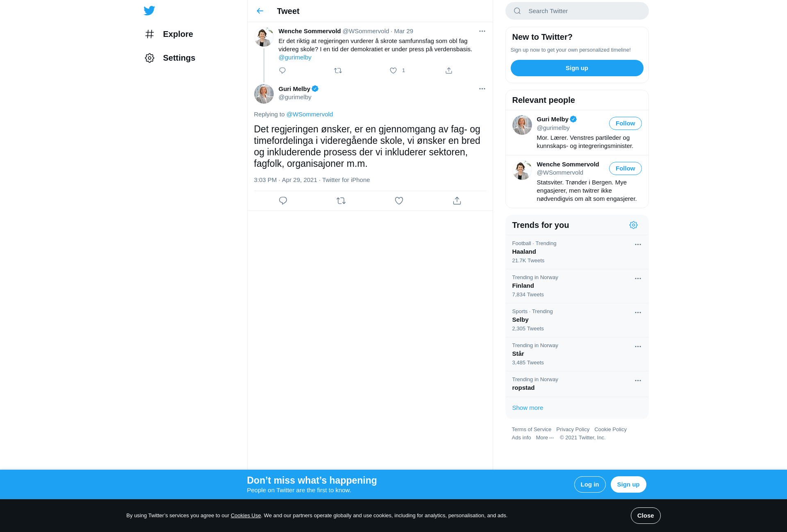Open more options for Haaland trend
The image size is (787, 532).
point(638,245)
